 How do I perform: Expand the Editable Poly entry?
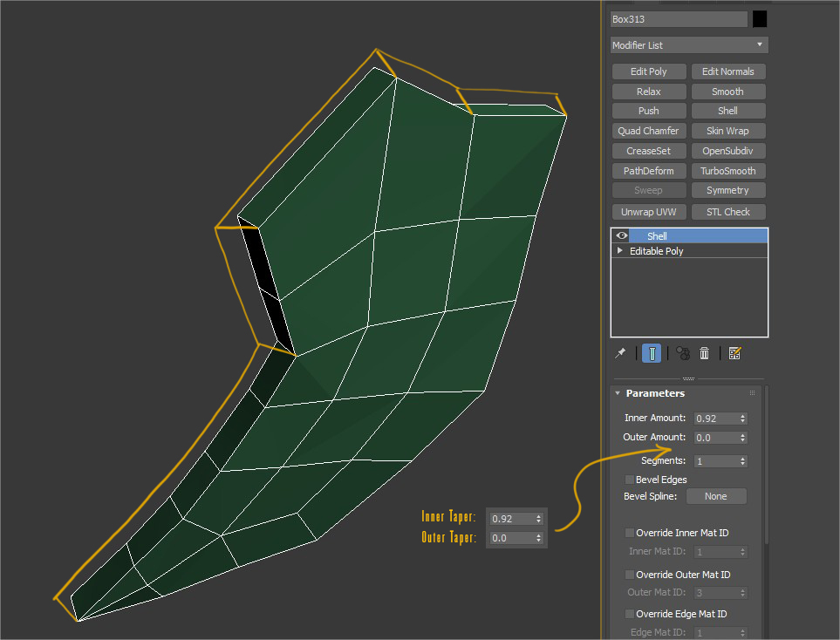point(619,250)
